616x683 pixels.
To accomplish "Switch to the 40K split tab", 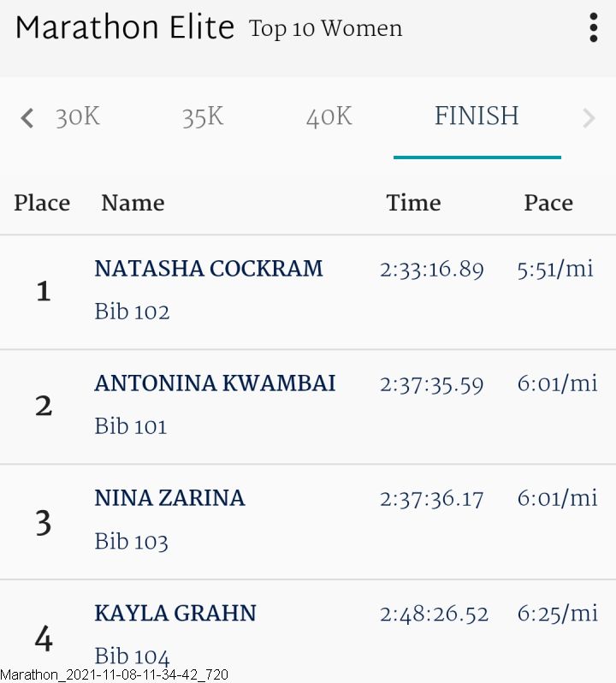I will [329, 116].
